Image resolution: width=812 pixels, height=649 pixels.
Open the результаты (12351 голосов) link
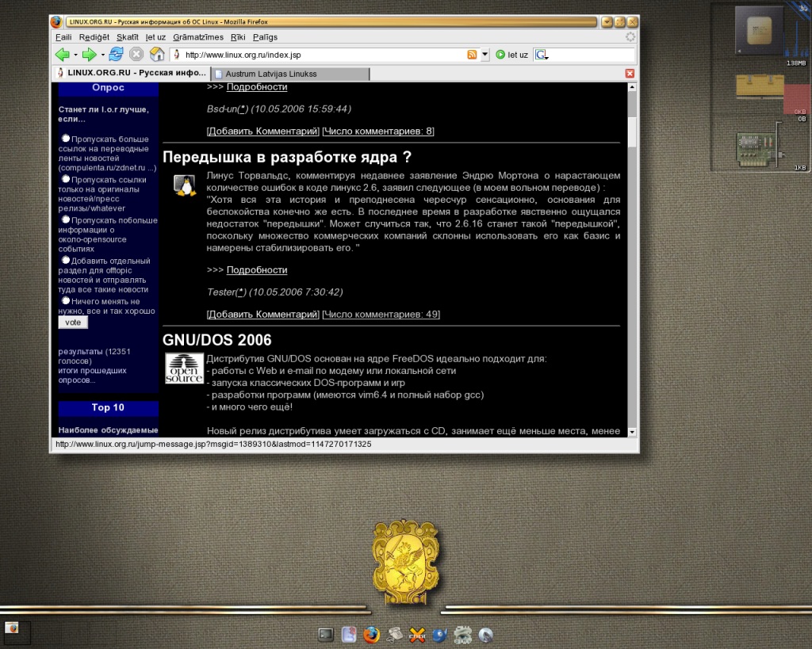click(94, 356)
